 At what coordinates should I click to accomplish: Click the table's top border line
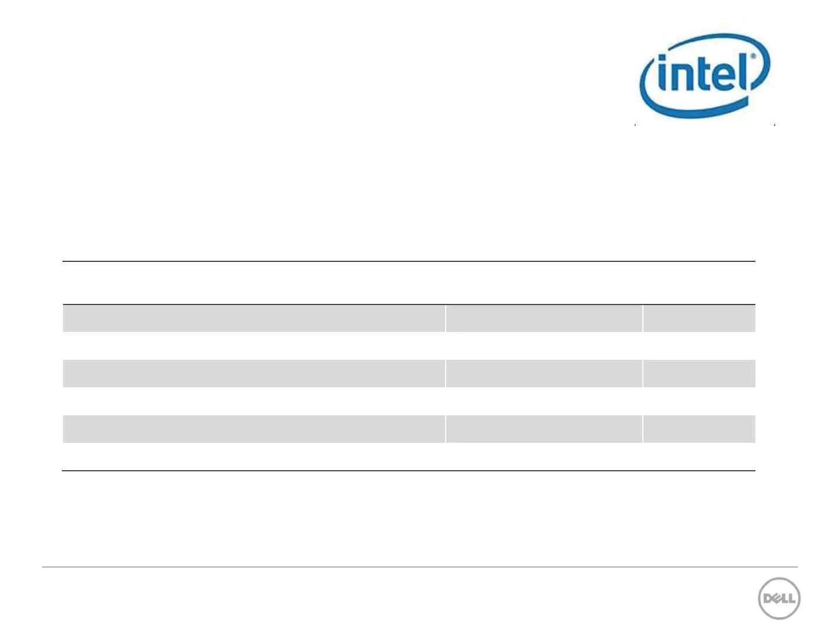[x=409, y=261]
